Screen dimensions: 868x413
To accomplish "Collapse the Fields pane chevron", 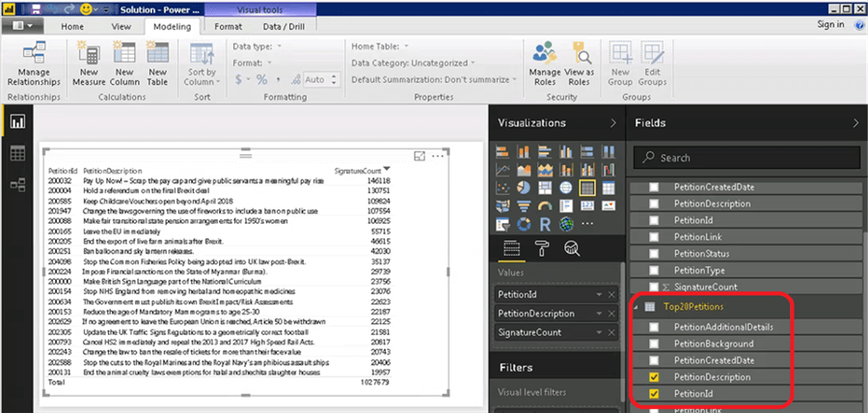I will click(855, 123).
